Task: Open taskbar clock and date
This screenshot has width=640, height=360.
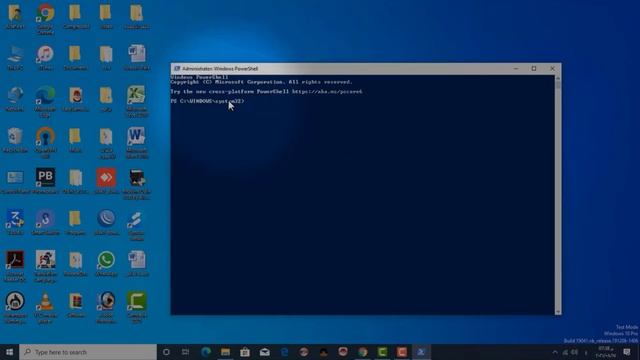Action: (x=606, y=352)
